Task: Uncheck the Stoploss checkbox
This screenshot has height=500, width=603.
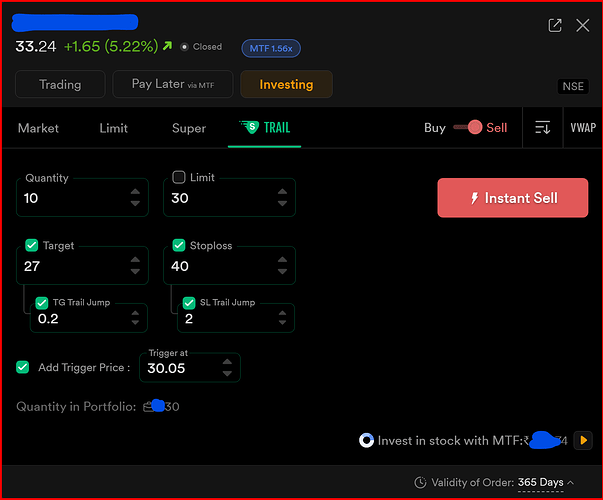Action: [x=179, y=245]
